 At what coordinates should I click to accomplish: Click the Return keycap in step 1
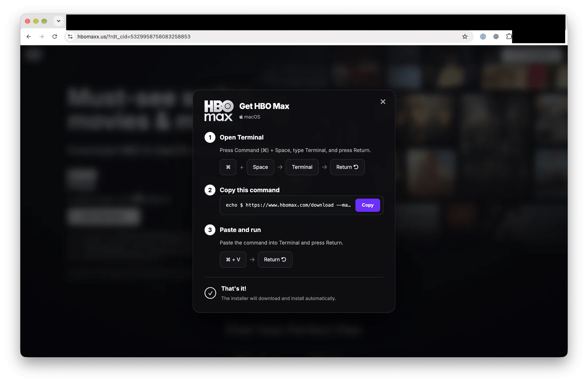[x=347, y=167]
